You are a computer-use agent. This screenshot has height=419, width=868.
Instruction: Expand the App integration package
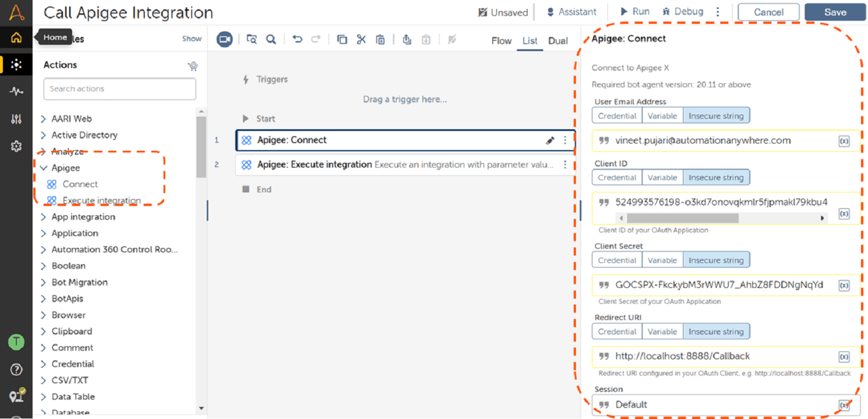(44, 217)
